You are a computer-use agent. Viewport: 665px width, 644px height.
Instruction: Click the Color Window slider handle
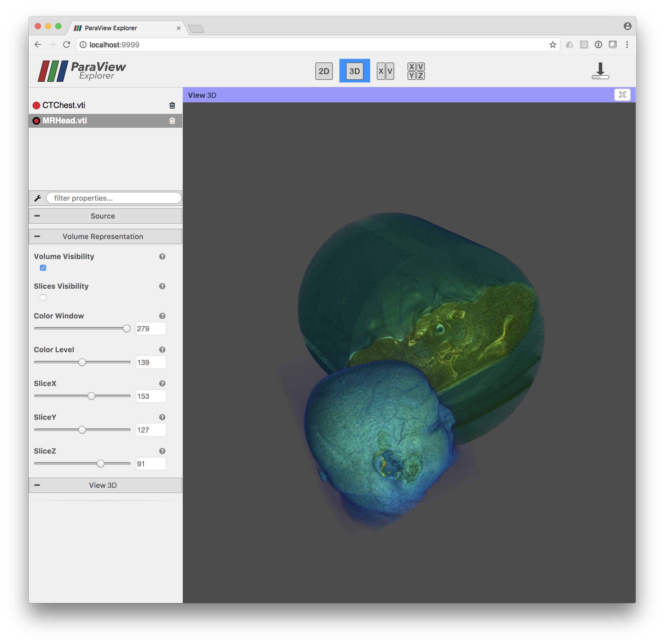point(126,328)
